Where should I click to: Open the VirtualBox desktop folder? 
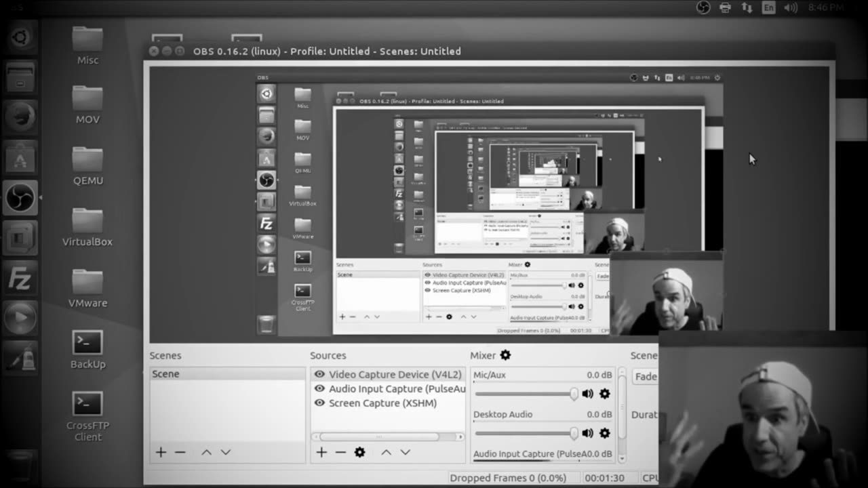point(87,227)
